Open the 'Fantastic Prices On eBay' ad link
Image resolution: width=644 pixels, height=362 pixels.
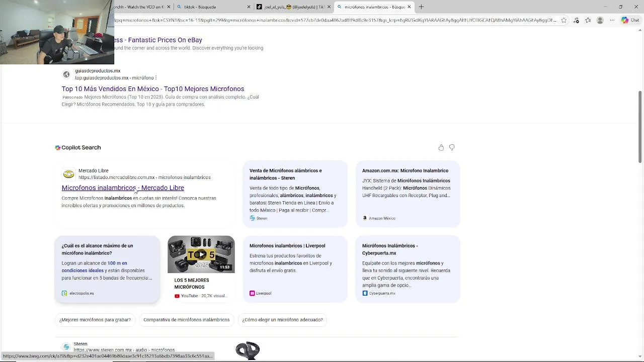(x=158, y=40)
